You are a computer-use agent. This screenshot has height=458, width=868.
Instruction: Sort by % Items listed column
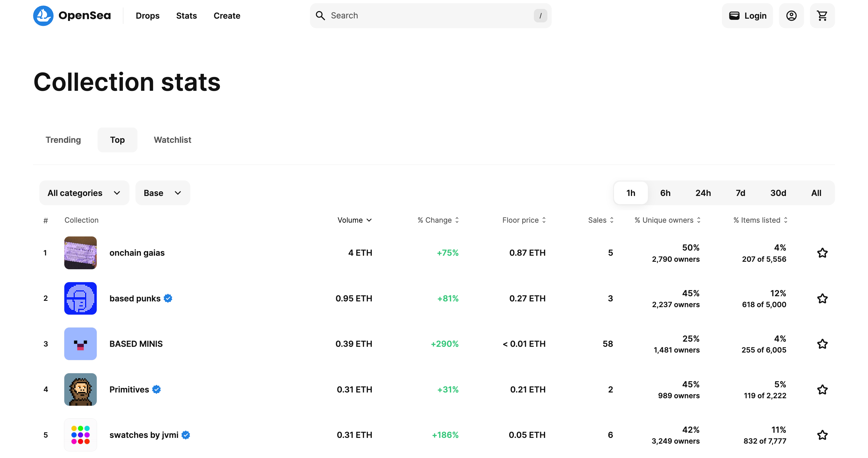760,220
